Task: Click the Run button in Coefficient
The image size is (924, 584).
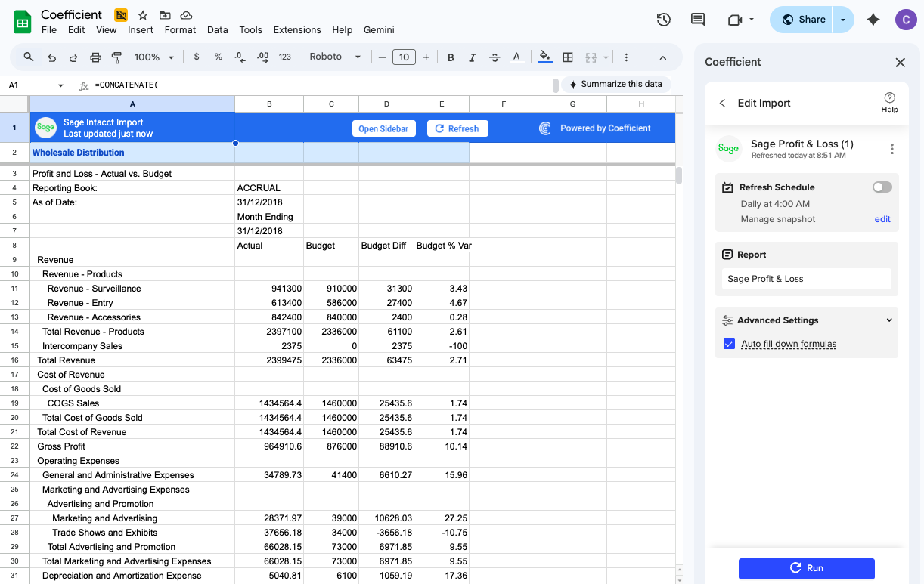Action: point(806,568)
